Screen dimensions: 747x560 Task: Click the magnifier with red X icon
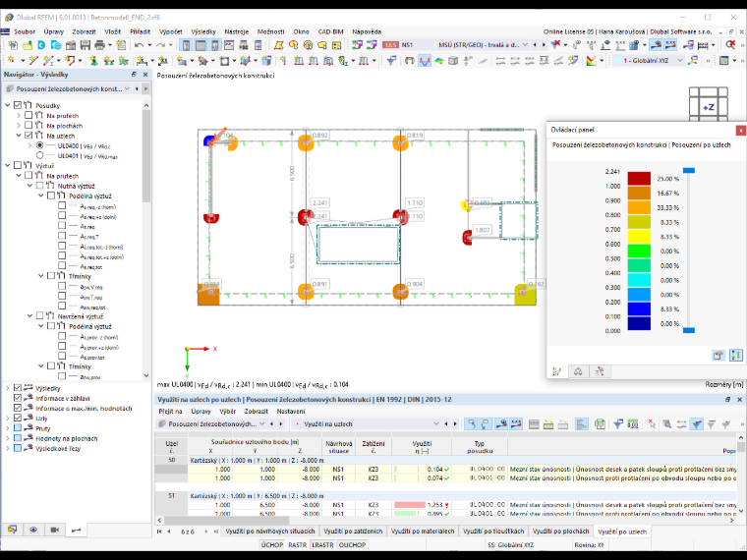point(730,45)
